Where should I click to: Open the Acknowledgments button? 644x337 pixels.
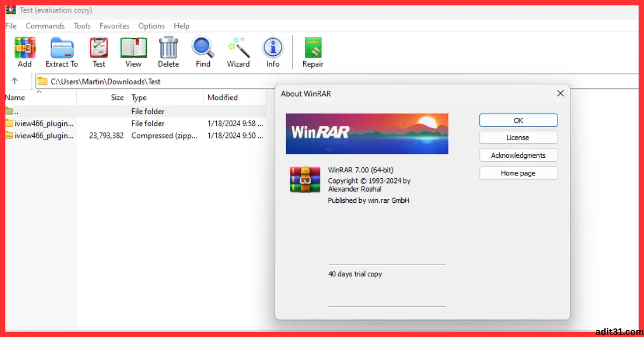point(518,155)
